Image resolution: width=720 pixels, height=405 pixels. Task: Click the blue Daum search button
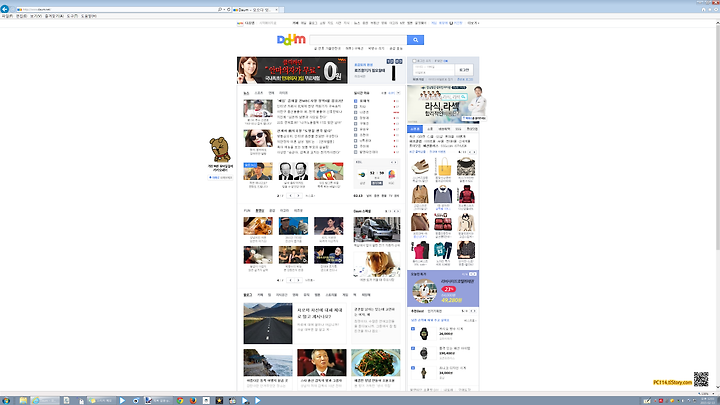point(416,40)
